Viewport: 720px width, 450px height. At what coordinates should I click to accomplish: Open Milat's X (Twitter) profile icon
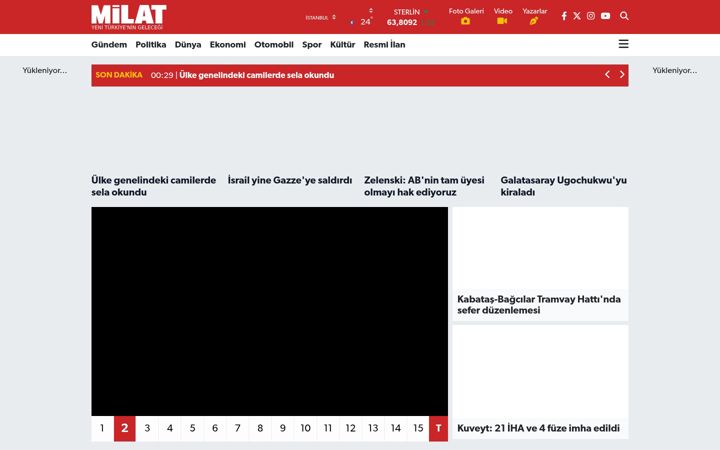(x=577, y=16)
